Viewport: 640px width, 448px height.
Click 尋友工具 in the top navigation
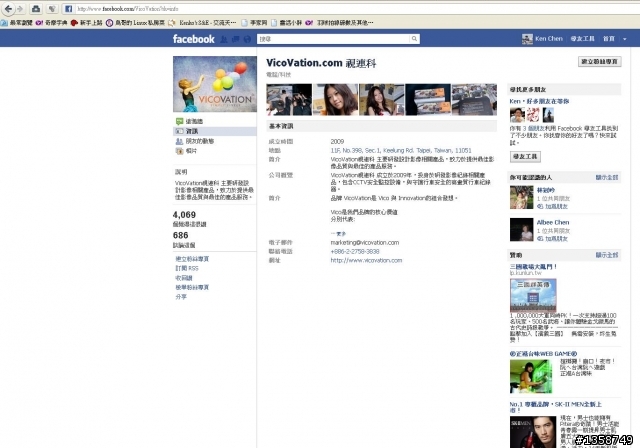click(x=582, y=39)
